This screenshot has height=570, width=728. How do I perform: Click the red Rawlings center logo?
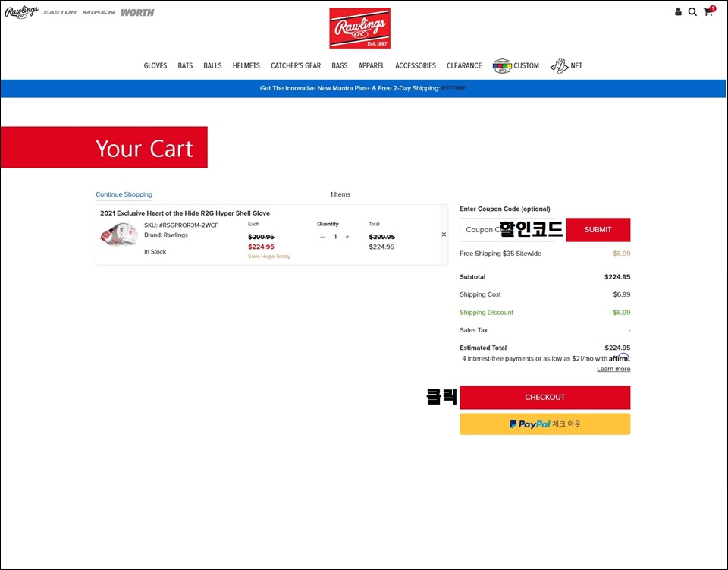[x=359, y=28]
